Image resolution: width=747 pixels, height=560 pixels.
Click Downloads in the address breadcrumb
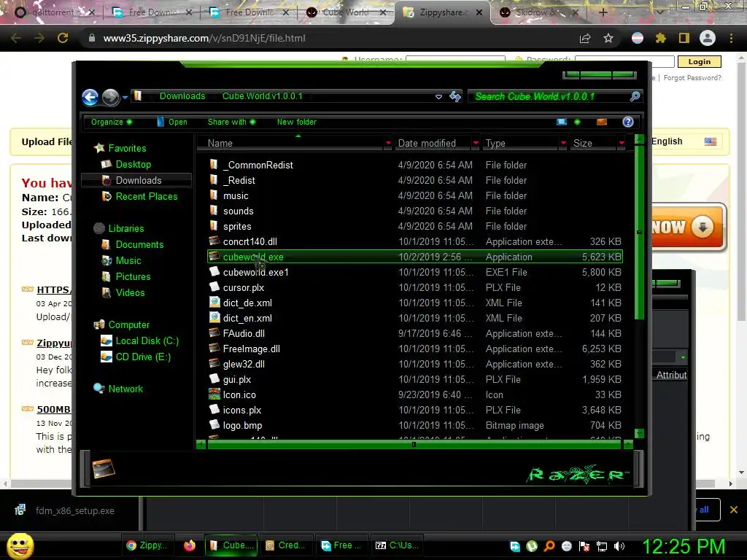coord(182,96)
